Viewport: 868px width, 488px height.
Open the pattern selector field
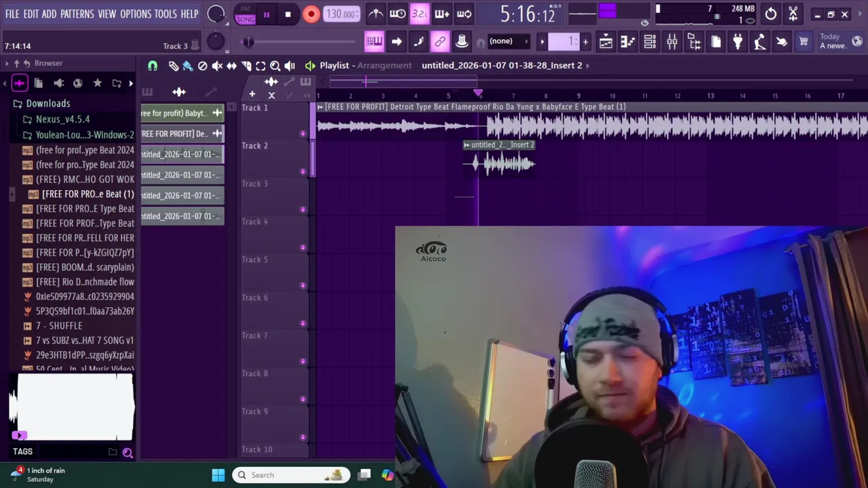[564, 41]
